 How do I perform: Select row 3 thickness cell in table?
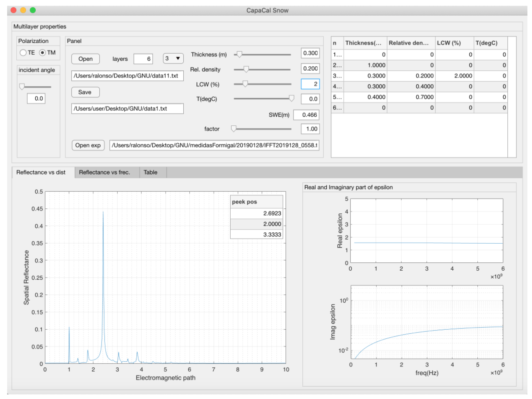pos(365,76)
